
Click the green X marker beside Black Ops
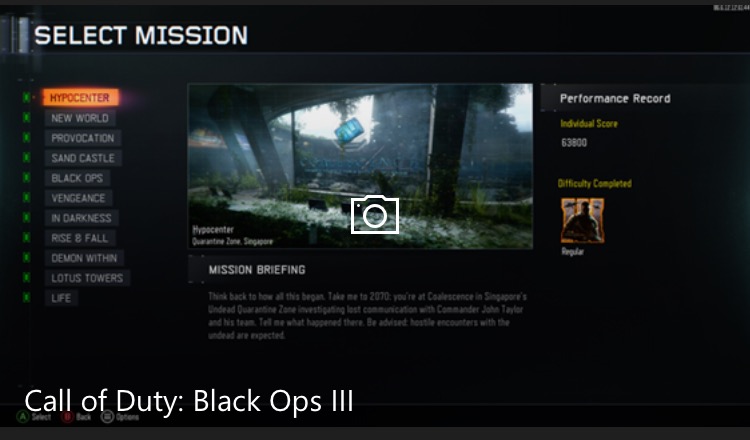26,177
